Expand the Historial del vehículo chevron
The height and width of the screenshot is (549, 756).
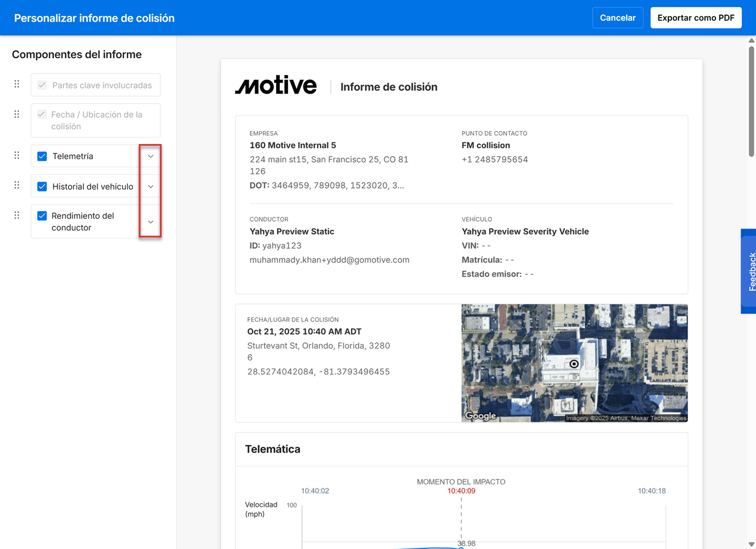pyautogui.click(x=150, y=186)
